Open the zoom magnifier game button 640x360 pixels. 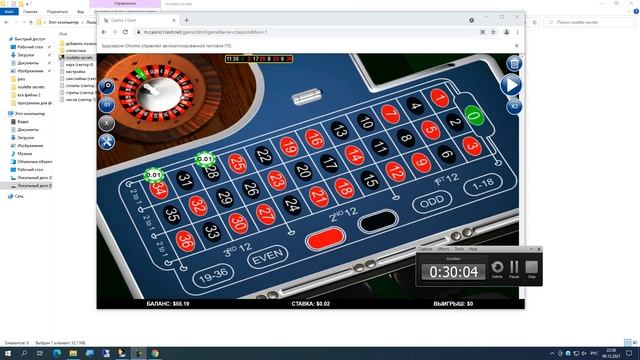(x=107, y=87)
